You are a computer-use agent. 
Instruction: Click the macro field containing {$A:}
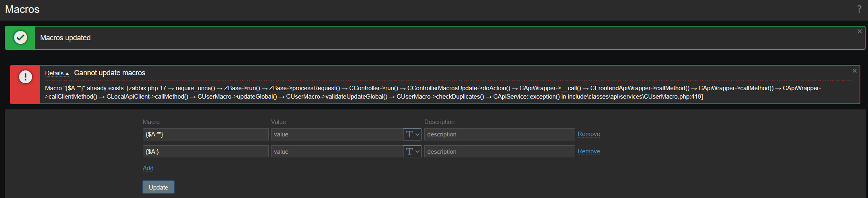[205, 152]
